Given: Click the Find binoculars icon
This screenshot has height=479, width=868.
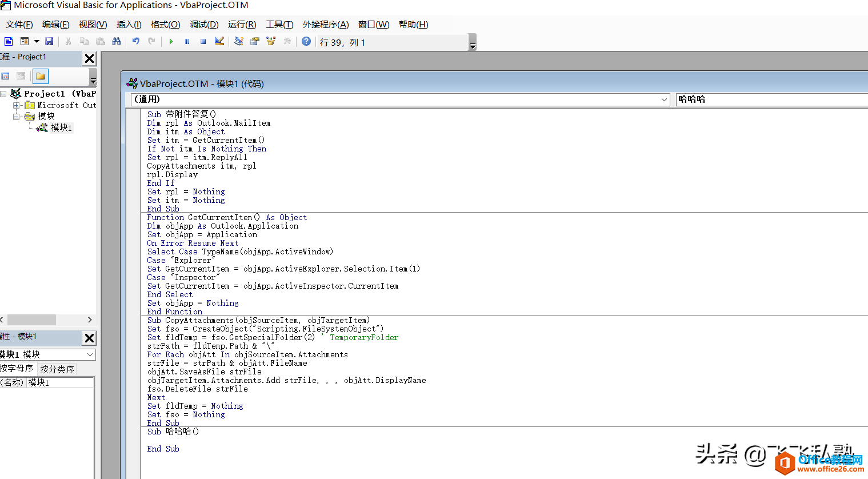Looking at the screenshot, I should pos(117,41).
